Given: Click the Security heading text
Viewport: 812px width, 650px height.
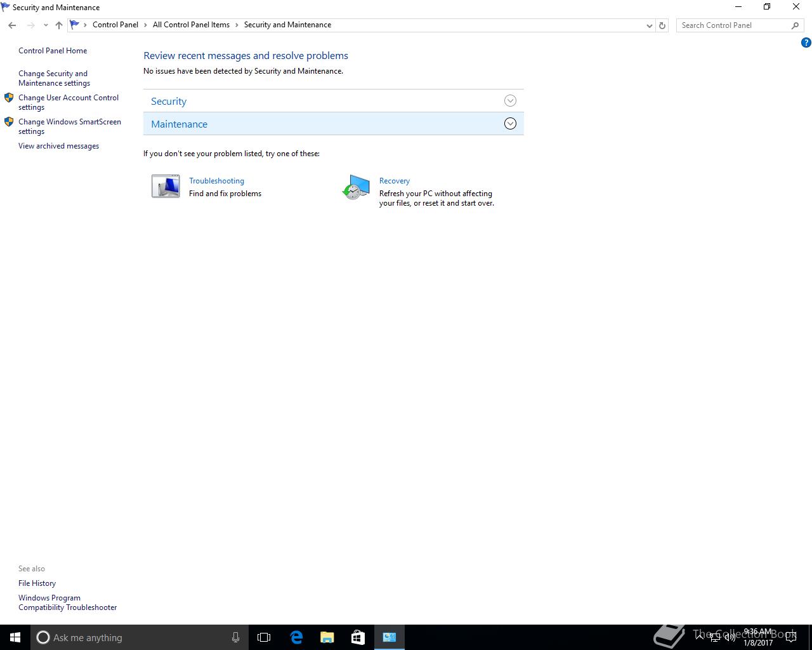Looking at the screenshot, I should (x=169, y=102).
